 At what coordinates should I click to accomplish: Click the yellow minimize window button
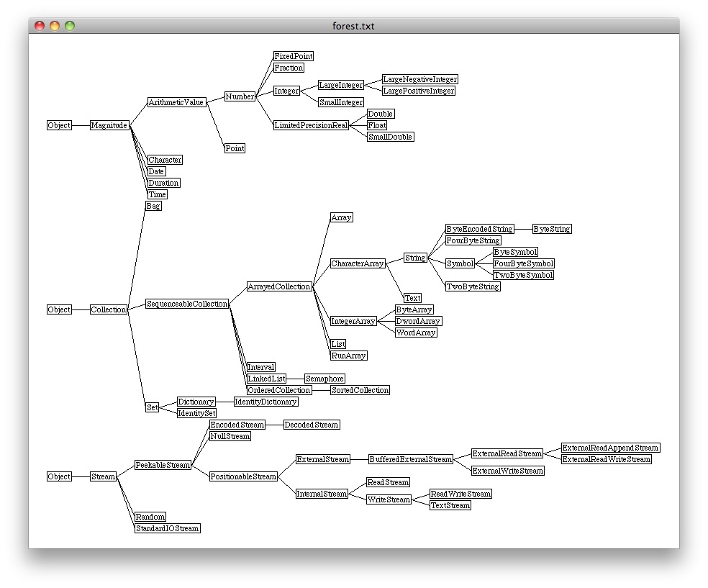tap(55, 26)
